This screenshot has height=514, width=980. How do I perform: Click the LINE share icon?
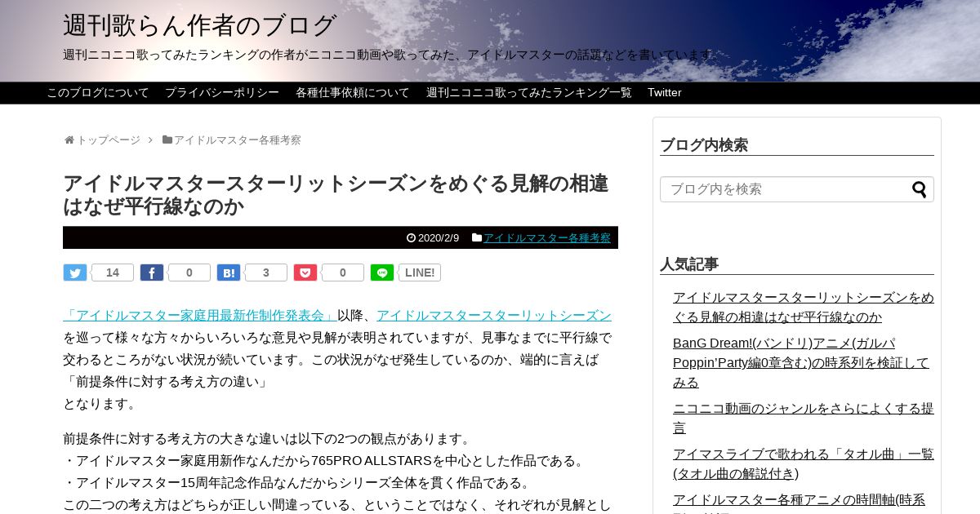(382, 273)
